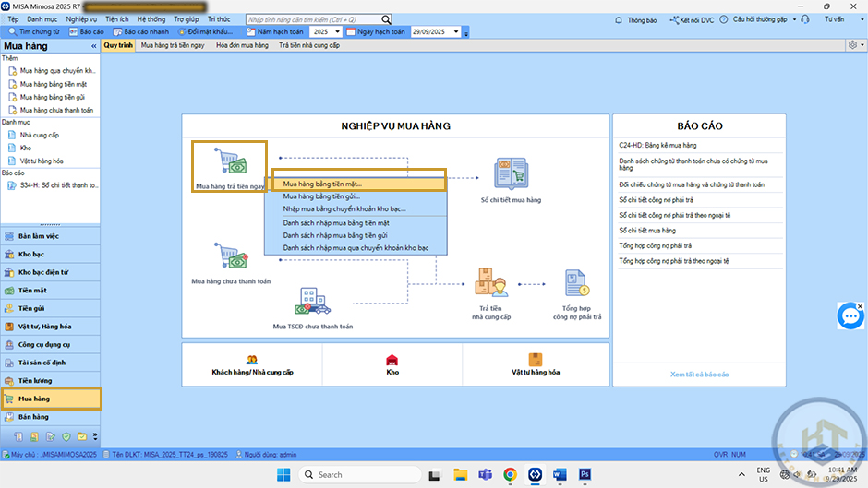Click the search magnifier icon in feature search box
Screen dimensions: 868x488
coord(386,19)
